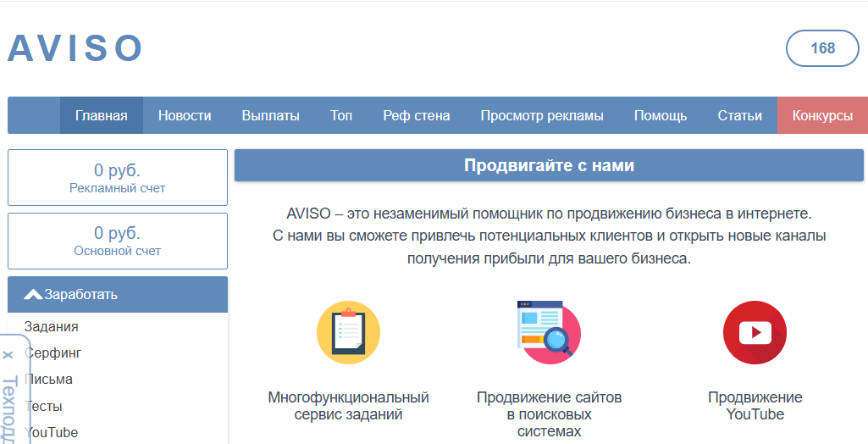
Task: Open the Новости menu item
Action: click(x=185, y=116)
